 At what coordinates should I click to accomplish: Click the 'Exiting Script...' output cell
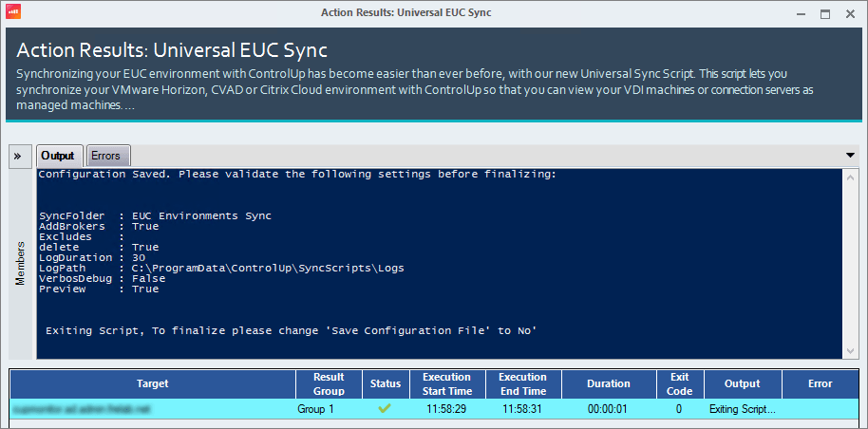pyautogui.click(x=742, y=410)
